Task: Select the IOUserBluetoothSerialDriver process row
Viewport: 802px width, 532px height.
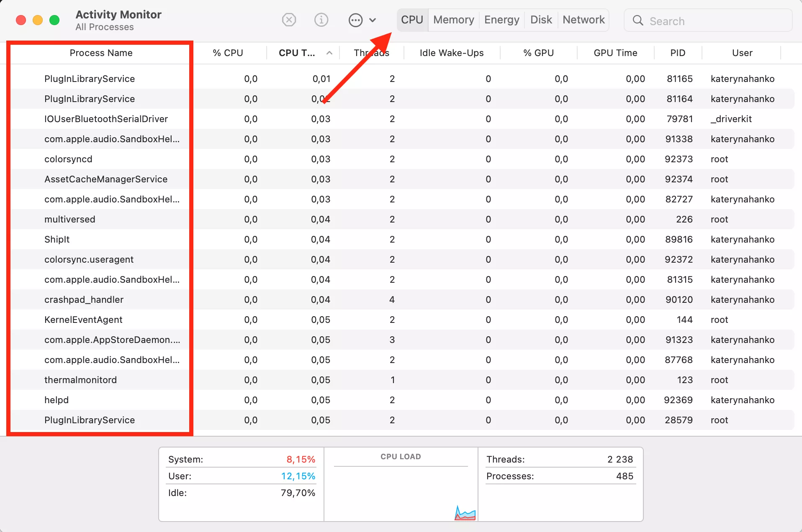Action: pyautogui.click(x=401, y=119)
